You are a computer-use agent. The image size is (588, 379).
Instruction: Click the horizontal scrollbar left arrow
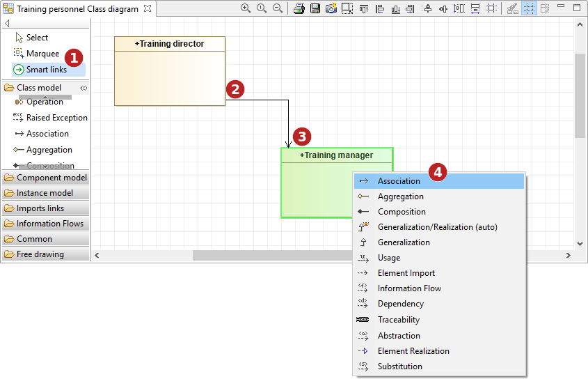click(97, 256)
